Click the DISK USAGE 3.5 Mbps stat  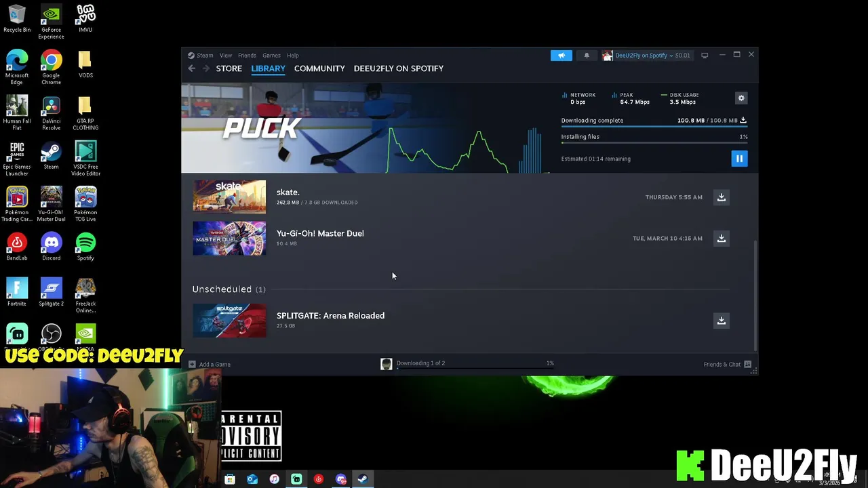(679, 99)
